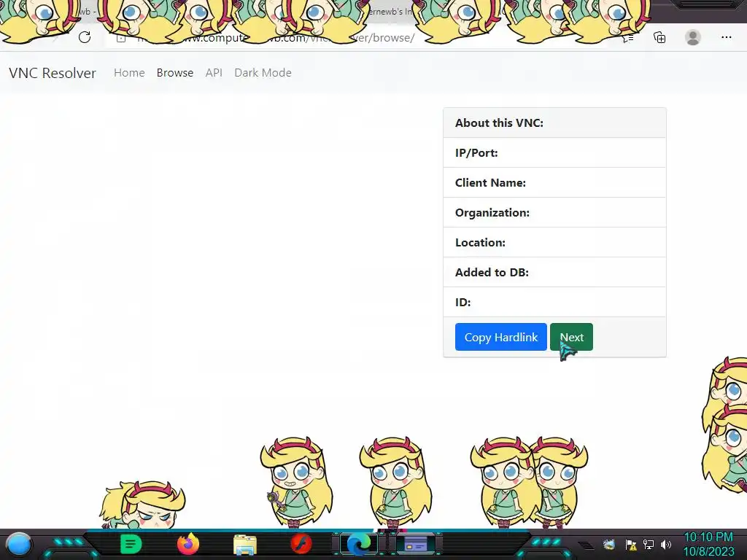The width and height of the screenshot is (747, 560).
Task: Reload the page with the refresh icon
Action: 85,38
